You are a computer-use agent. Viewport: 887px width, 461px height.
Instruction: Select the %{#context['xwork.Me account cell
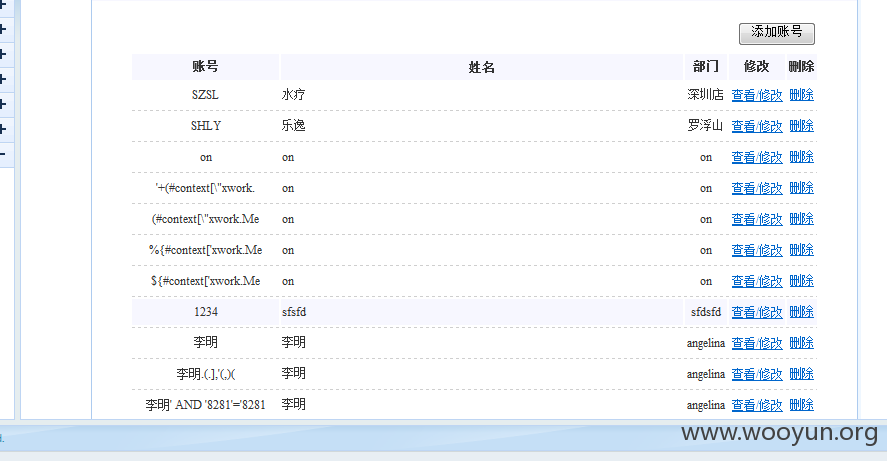click(205, 250)
